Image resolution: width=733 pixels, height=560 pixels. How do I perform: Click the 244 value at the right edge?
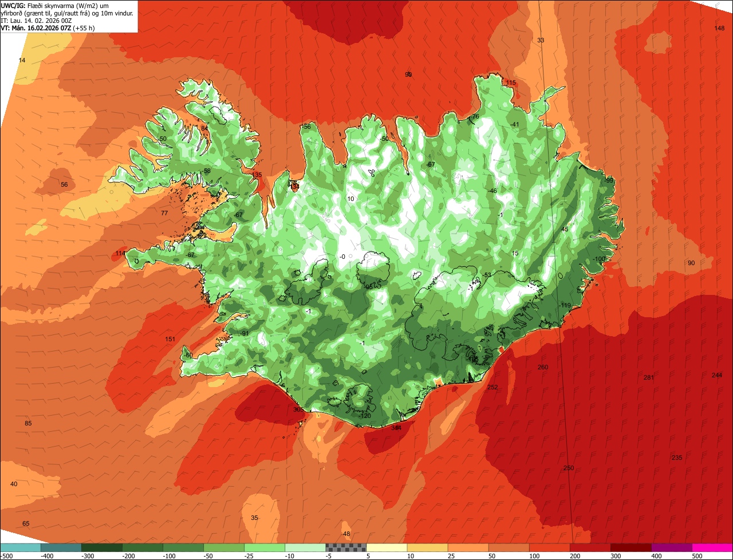(x=717, y=375)
